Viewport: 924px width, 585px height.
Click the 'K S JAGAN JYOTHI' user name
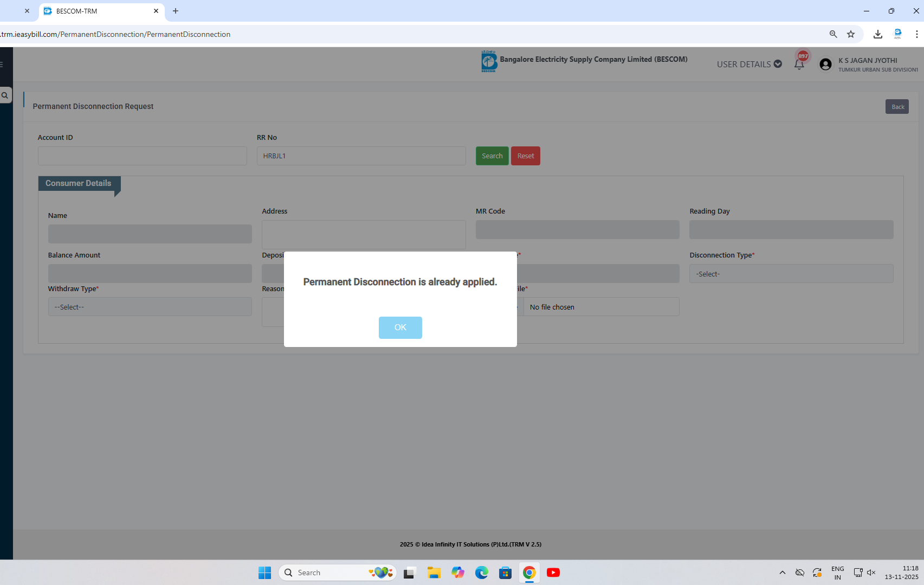click(x=868, y=61)
